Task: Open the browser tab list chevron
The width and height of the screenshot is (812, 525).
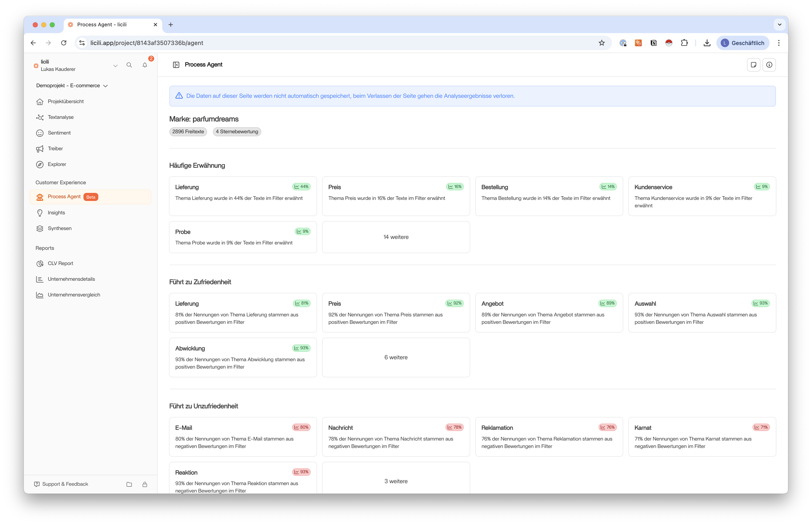Action: (779, 25)
